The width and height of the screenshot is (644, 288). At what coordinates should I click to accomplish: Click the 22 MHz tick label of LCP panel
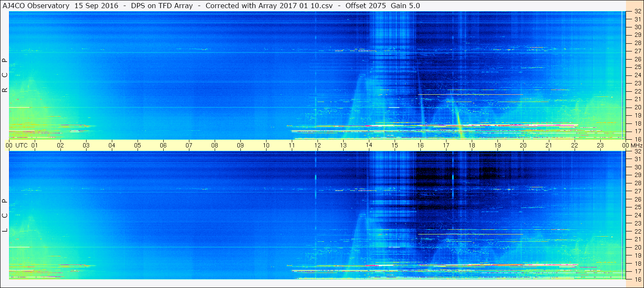click(x=637, y=231)
